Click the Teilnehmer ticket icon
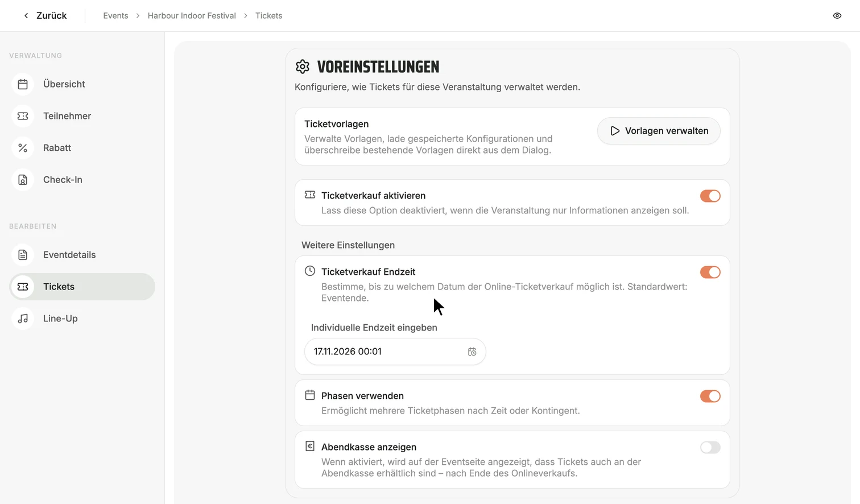This screenshot has width=860, height=504. [x=23, y=116]
